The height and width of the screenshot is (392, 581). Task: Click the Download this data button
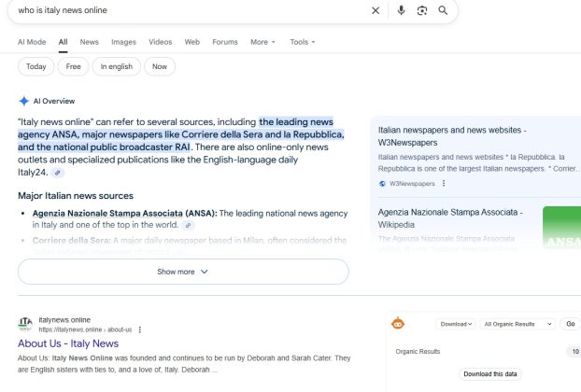pos(489,373)
